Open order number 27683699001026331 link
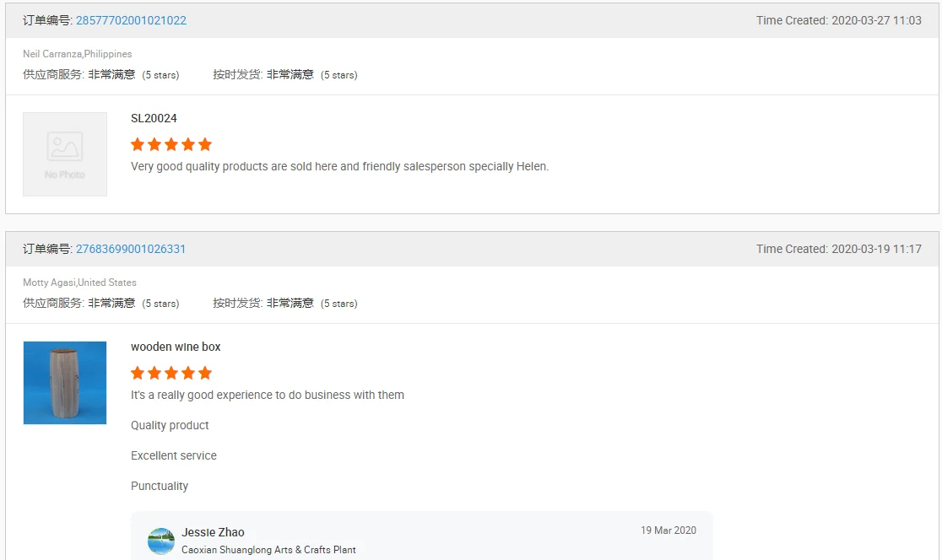 click(131, 249)
